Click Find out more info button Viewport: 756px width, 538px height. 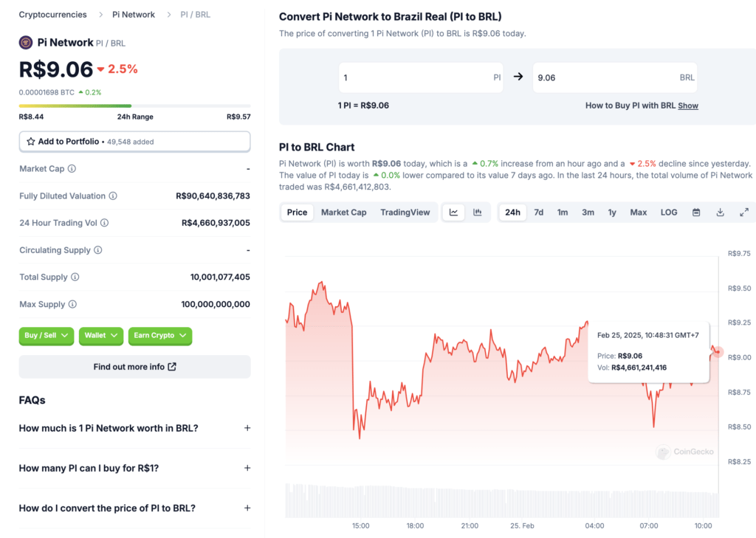[x=134, y=367]
